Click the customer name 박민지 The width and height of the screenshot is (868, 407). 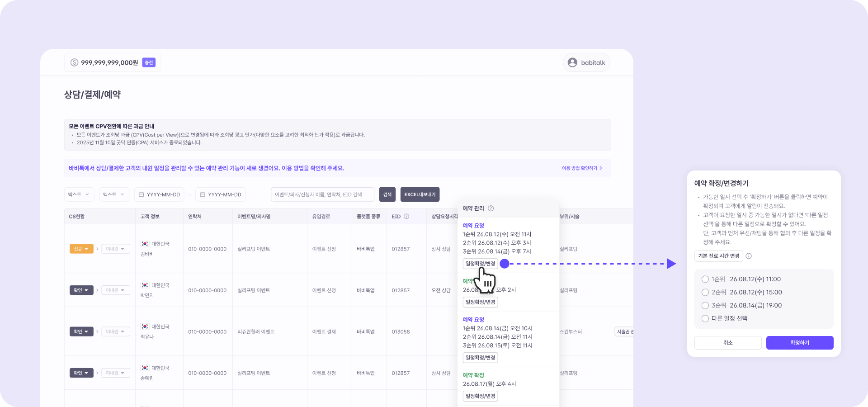147,295
